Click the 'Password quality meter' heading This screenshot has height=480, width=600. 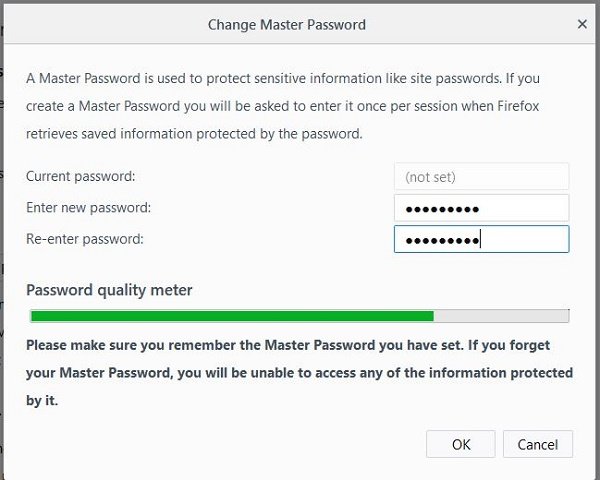(109, 290)
